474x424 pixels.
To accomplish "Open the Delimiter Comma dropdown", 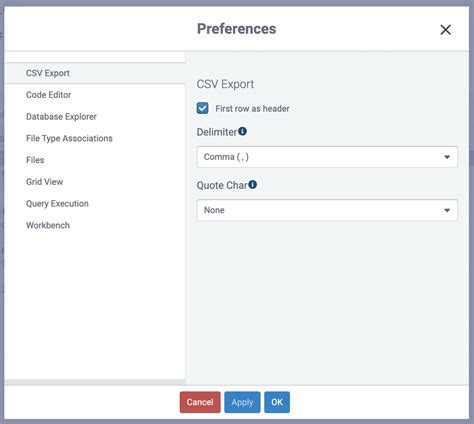I will click(x=327, y=157).
